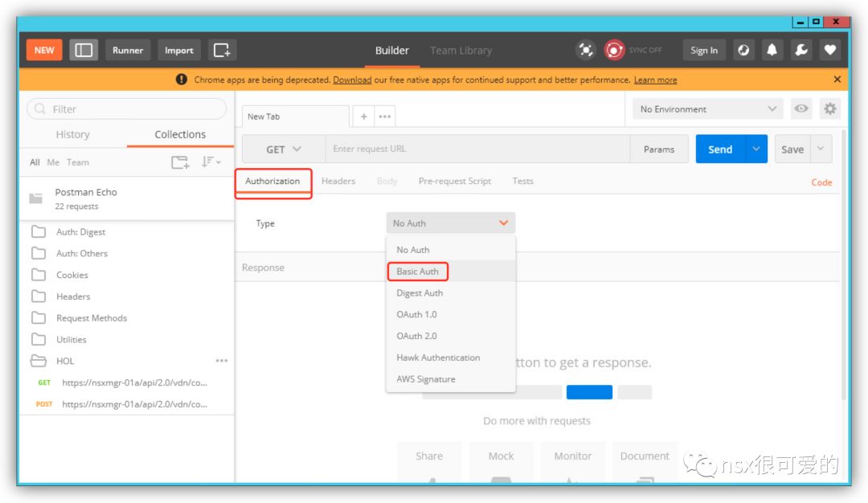868x503 pixels.
Task: Select the New Tab request tab
Action: click(x=295, y=117)
